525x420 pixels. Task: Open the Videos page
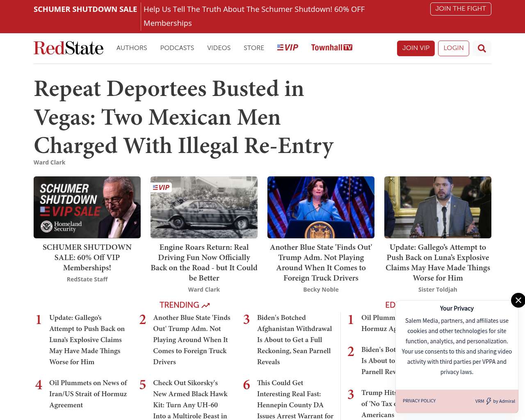[219, 48]
